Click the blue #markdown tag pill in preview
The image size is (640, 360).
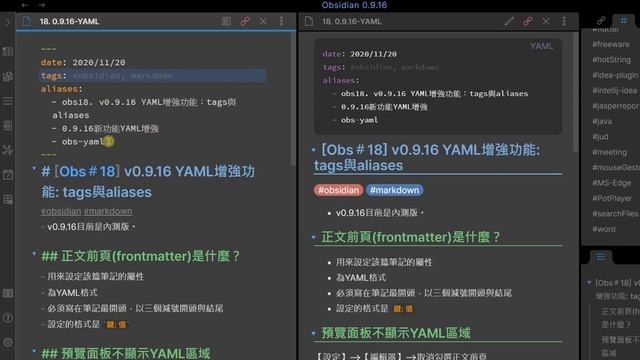(394, 190)
